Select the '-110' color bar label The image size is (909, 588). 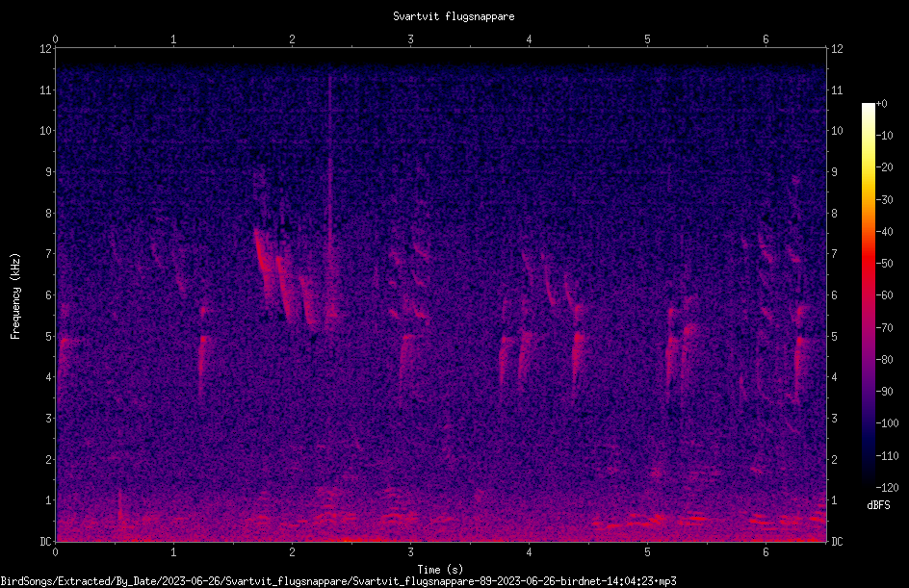point(887,456)
